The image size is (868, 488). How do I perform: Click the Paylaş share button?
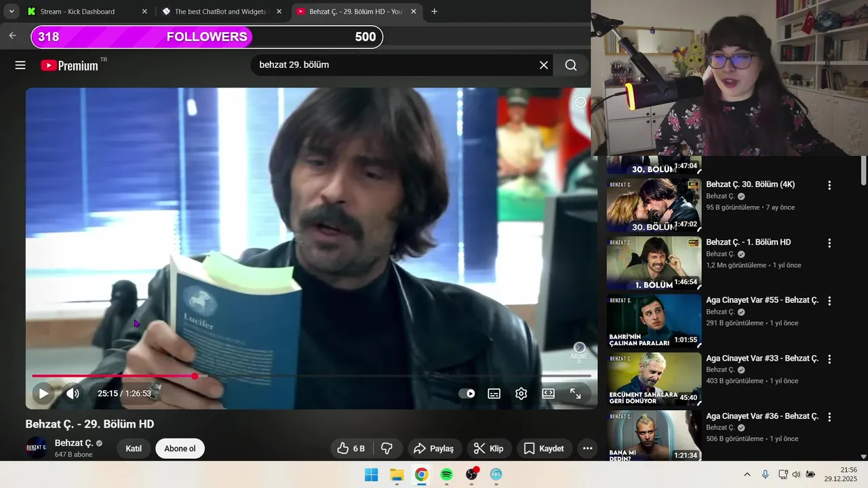tap(435, 448)
